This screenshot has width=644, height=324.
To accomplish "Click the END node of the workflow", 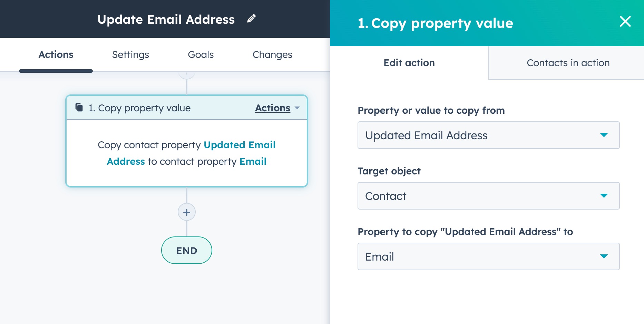I will (187, 251).
